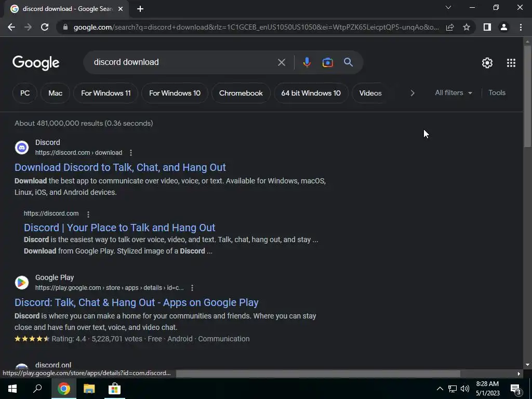Open more options for Google Play result
532x399 pixels.
[x=192, y=288]
